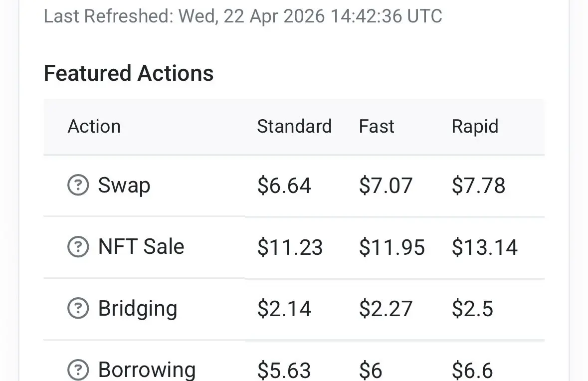The image size is (588, 381).
Task: Click the Last Refreshed timestamp text
Action: point(243,16)
